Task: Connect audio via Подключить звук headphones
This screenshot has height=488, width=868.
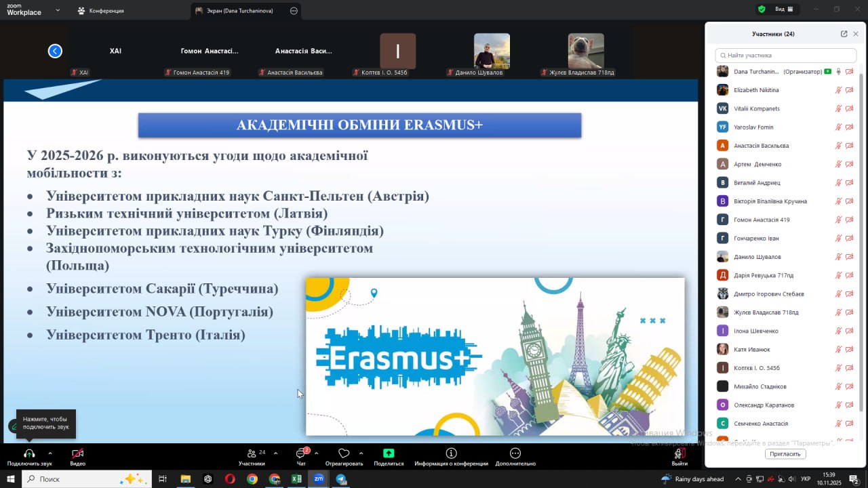Action: click(x=29, y=453)
